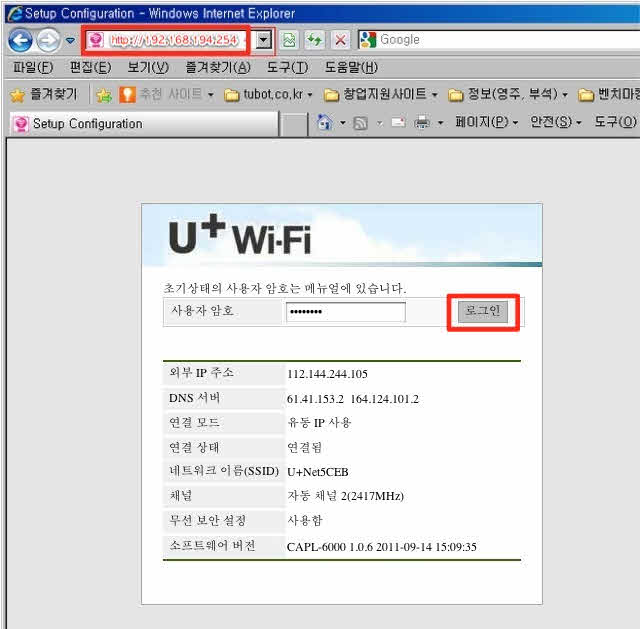Click the SSID value U+Net5CEB
The width and height of the screenshot is (640, 629).
point(318,472)
